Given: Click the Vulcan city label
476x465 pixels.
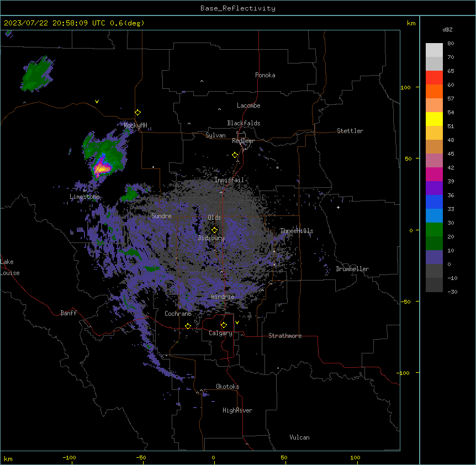Looking at the screenshot, I should click(300, 437).
